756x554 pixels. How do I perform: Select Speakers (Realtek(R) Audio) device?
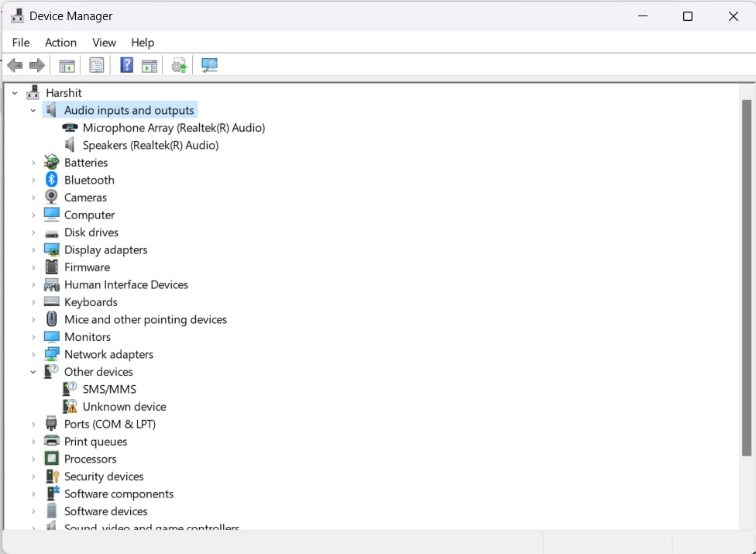[150, 146]
